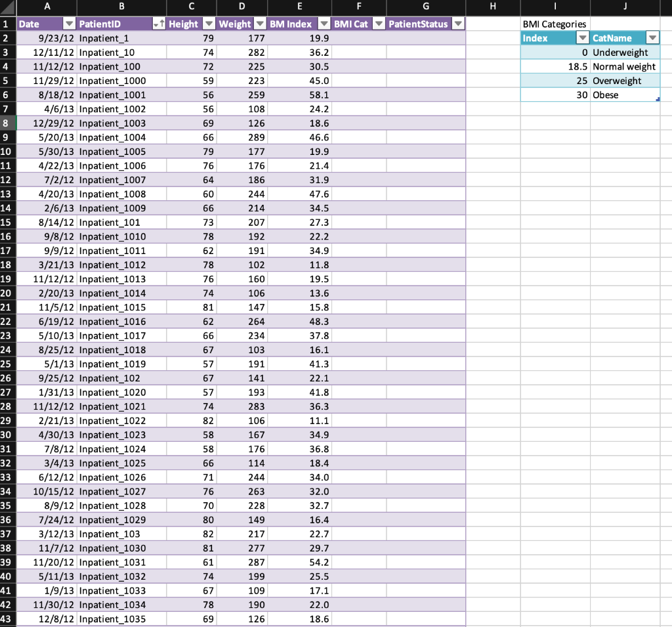672x627 pixels.
Task: Open the Date column filter dropdown
Action: pyautogui.click(x=69, y=24)
